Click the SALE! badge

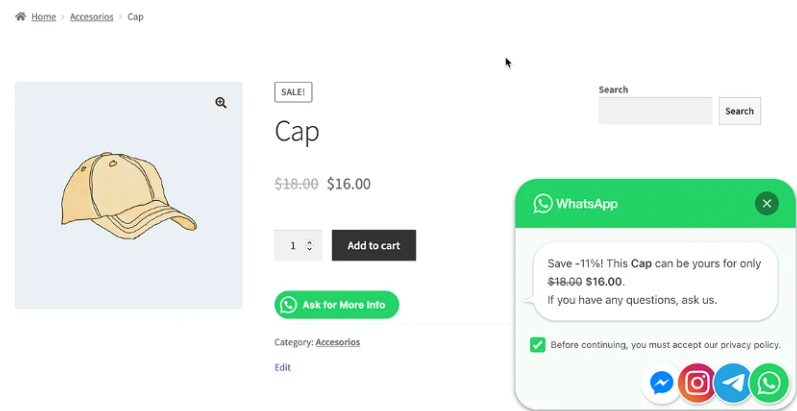click(x=293, y=92)
